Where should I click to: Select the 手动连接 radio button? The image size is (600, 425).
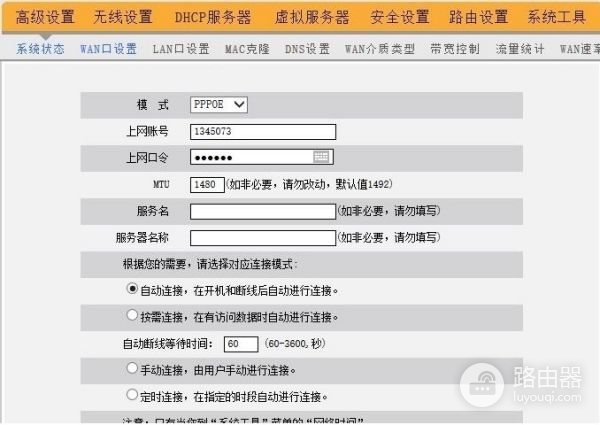click(x=132, y=368)
